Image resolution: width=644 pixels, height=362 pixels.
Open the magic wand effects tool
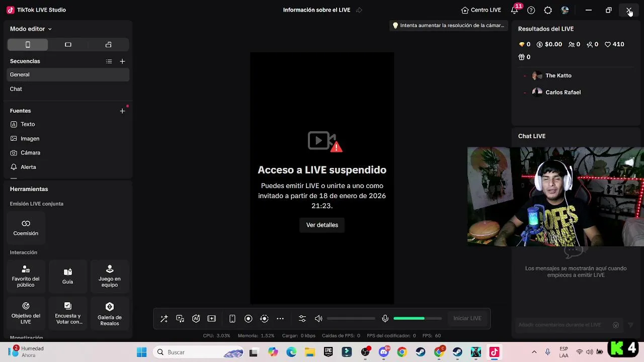[164, 318]
